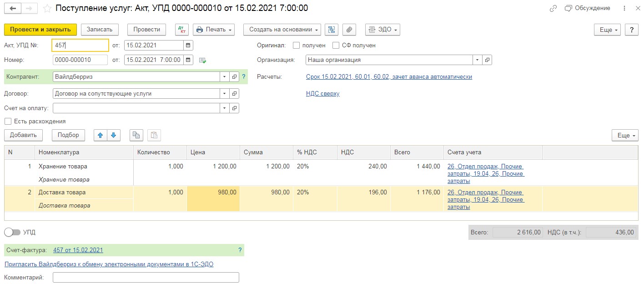Screen dimensions: 644x284
Task: Click the Количество column header
Action: pyautogui.click(x=160, y=152)
